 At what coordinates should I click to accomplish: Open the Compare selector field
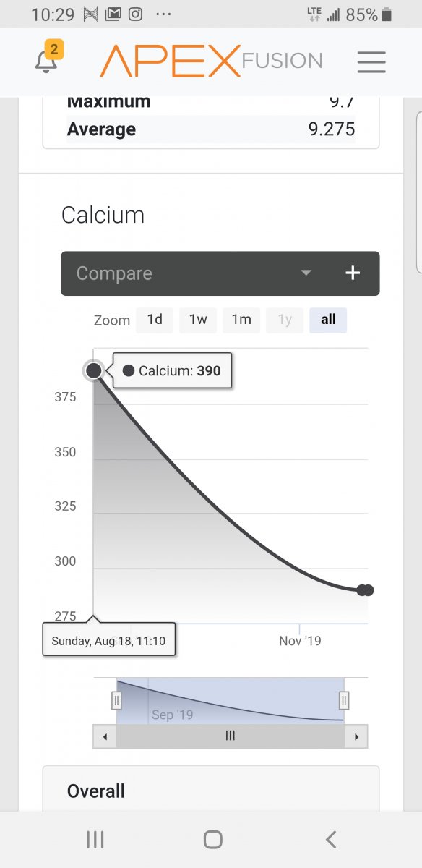click(195, 273)
